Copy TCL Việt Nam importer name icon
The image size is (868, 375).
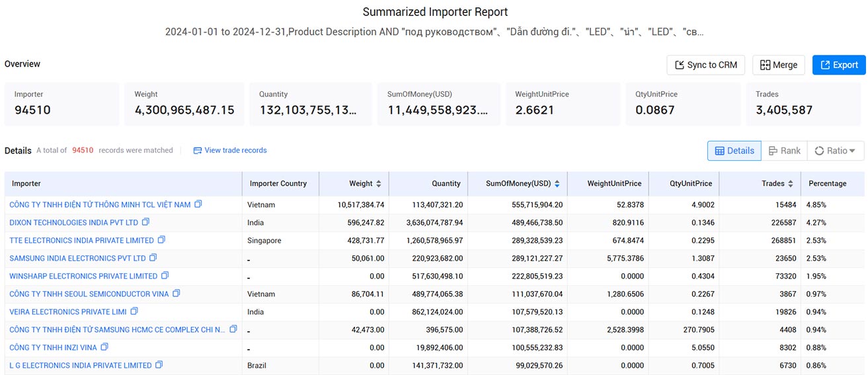[198, 204]
